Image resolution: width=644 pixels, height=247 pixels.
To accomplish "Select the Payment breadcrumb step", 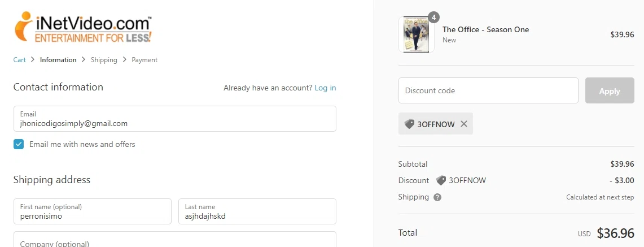I will pos(144,60).
